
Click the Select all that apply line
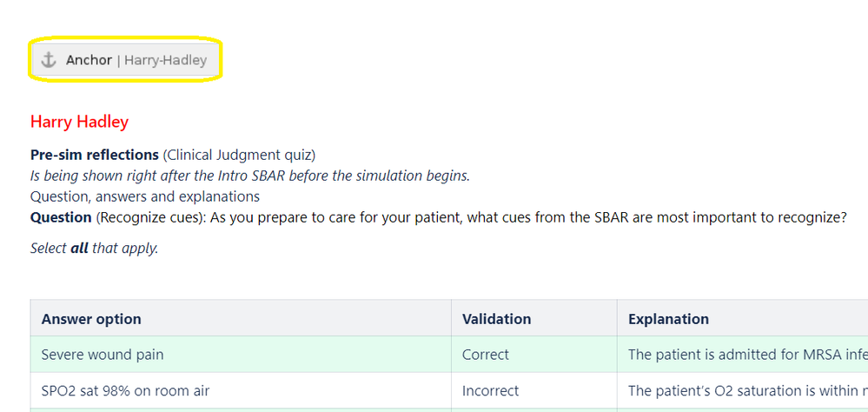click(94, 248)
